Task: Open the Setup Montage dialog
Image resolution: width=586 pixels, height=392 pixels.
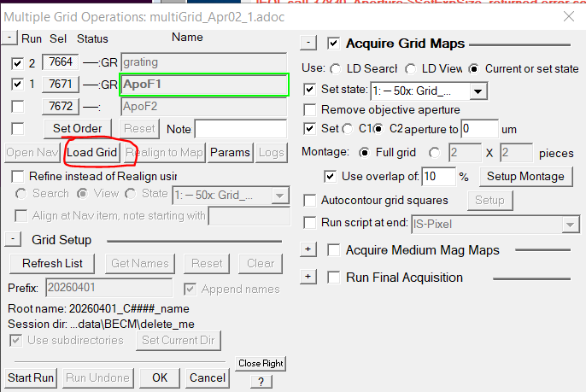Action: click(526, 177)
